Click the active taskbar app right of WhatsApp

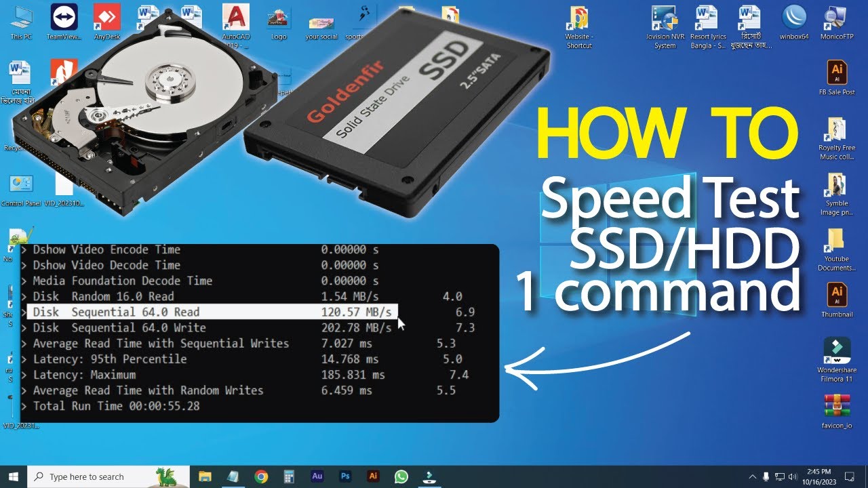[429, 476]
